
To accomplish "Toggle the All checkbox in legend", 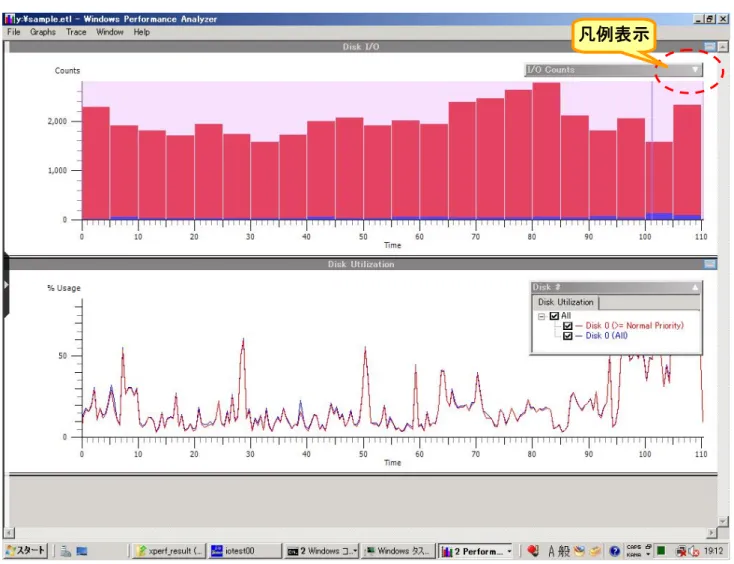I will coord(554,316).
